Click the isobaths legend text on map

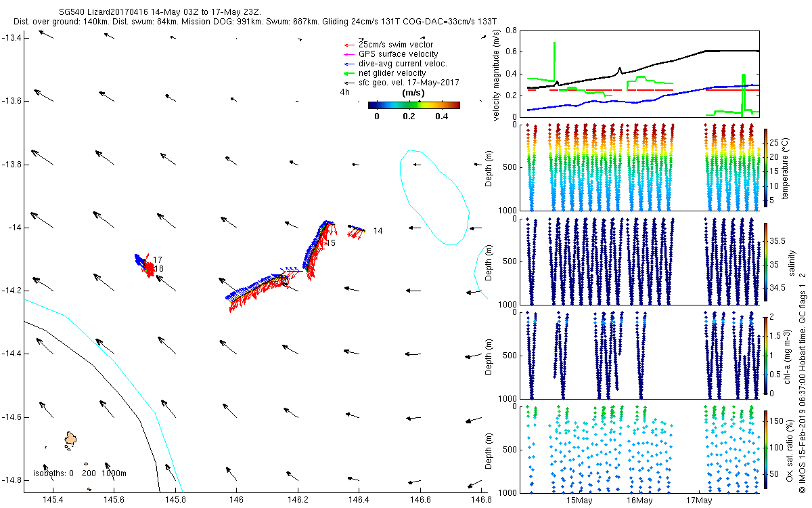(x=80, y=473)
